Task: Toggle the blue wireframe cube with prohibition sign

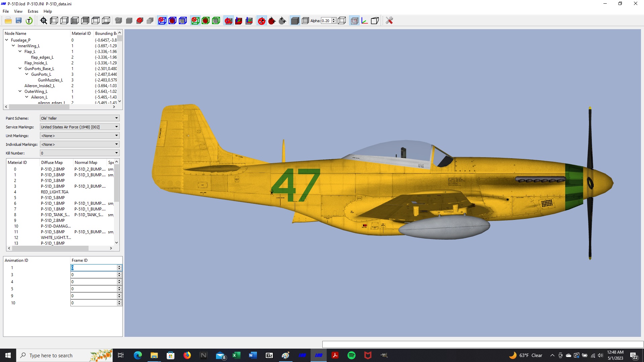Action: tap(162, 21)
